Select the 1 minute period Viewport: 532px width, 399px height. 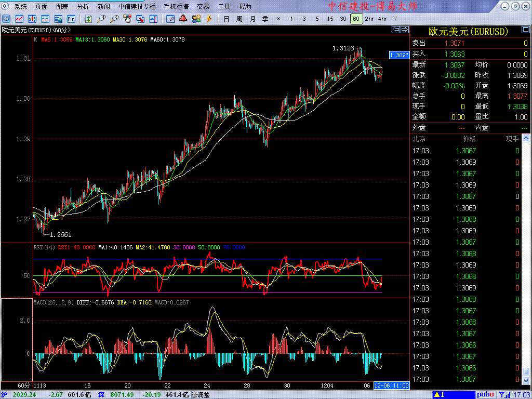pos(291,19)
